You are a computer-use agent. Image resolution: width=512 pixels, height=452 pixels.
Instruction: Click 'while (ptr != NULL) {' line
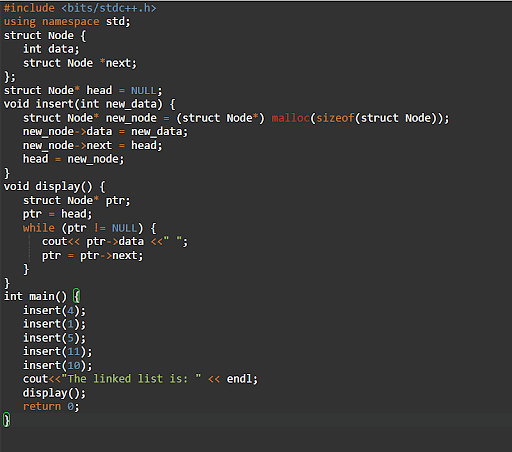pyautogui.click(x=89, y=228)
